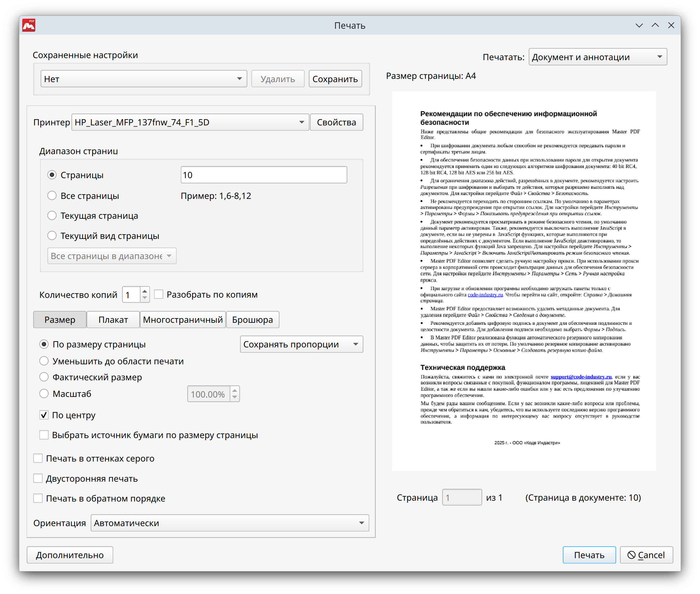
Task: Collapse the dialog with the chevron-down icon
Action: [x=639, y=25]
